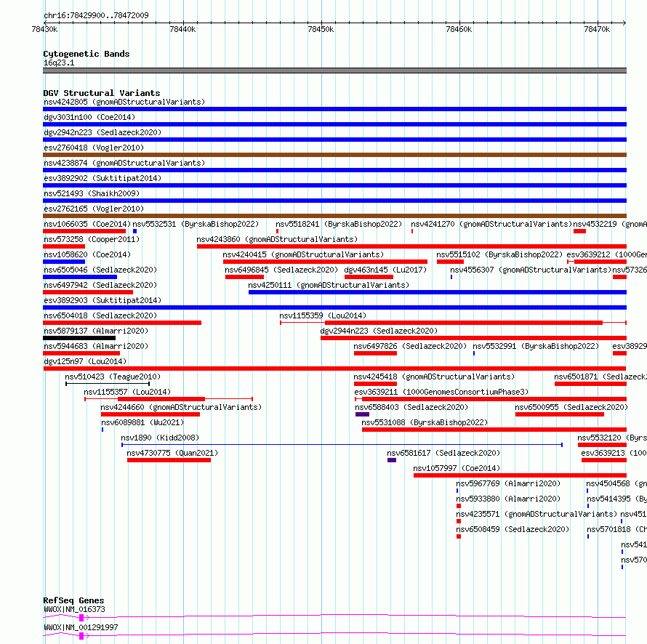Click nsv5515102 (ByrskaBishop2022) label
This screenshot has height=644, width=647.
[x=499, y=254]
